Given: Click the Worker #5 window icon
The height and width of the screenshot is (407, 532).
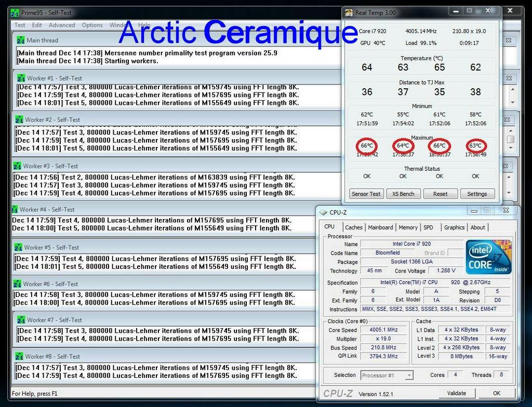Looking at the screenshot, I should 18,248.
